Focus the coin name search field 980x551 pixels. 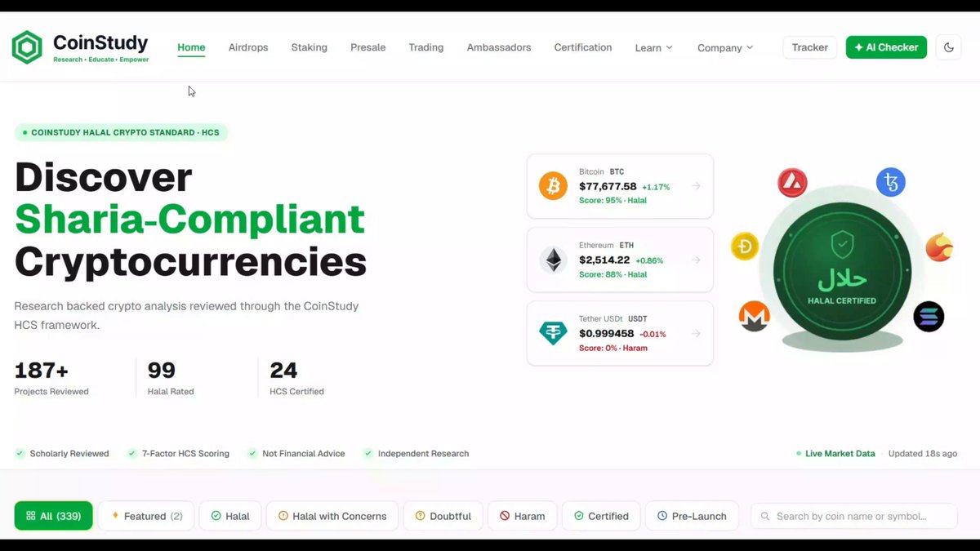tap(854, 516)
